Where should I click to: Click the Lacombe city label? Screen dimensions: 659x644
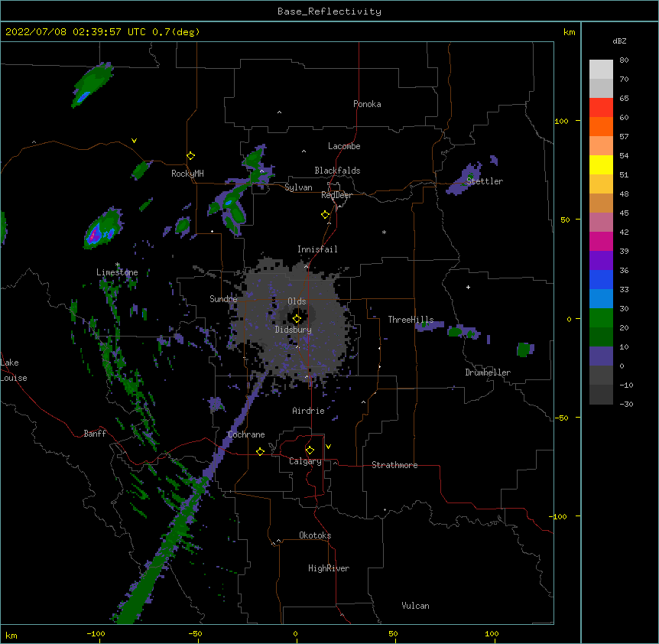(344, 146)
